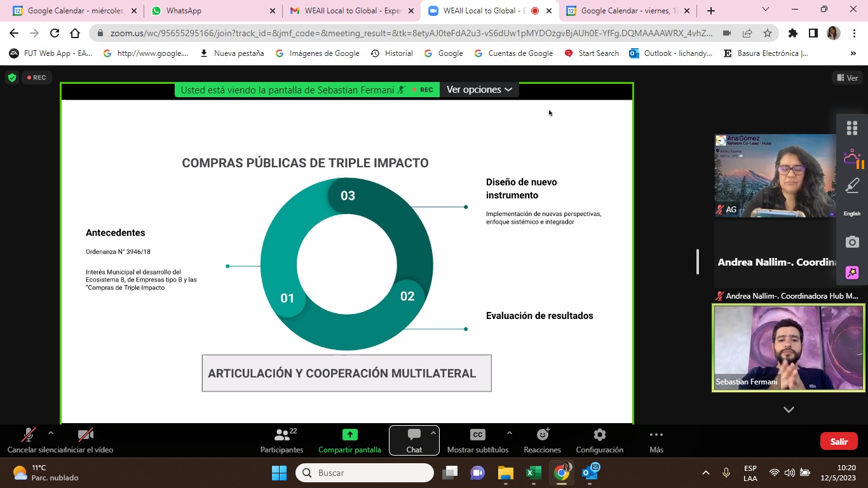
Task: Open Zoom Configuración gear
Action: click(599, 440)
